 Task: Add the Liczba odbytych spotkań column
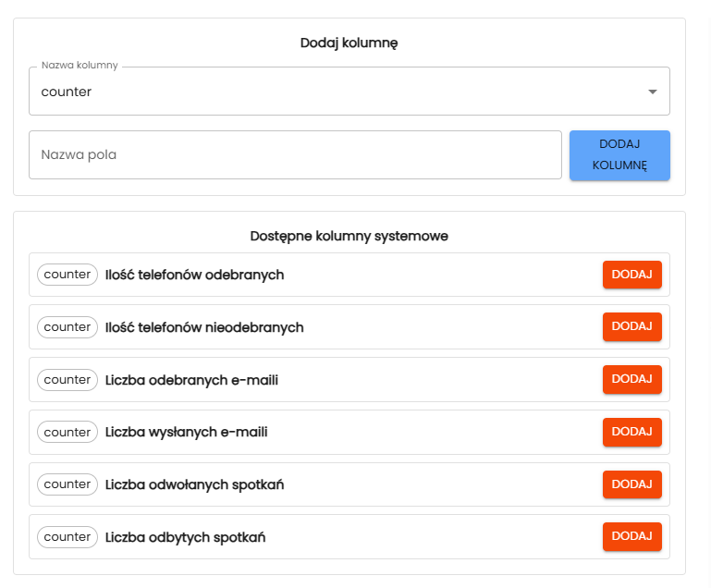[x=631, y=536]
